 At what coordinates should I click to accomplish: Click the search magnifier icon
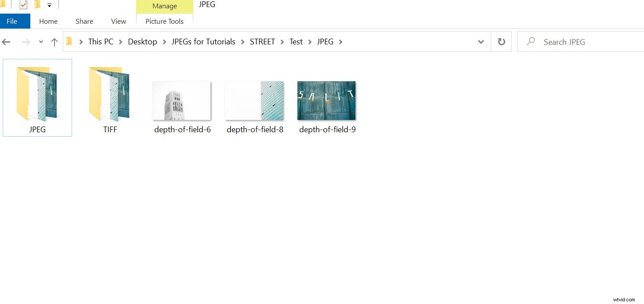(530, 41)
